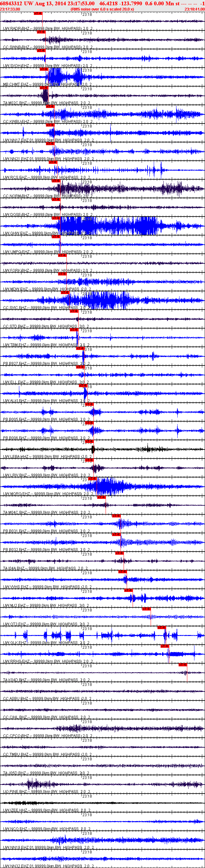Select the red pick marker on the UW GLK EHZ trace
Image resolution: width=205 pixels, height=868 pixels.
162,628
